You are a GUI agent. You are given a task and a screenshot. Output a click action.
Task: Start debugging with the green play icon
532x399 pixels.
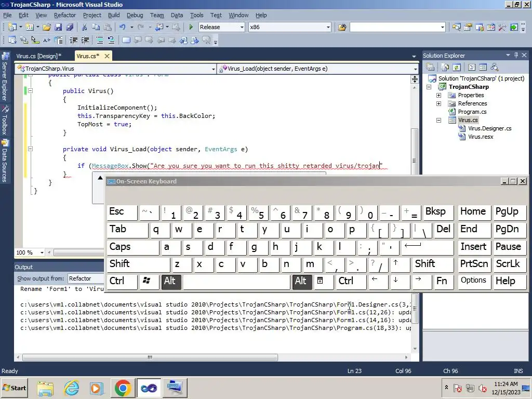(191, 27)
